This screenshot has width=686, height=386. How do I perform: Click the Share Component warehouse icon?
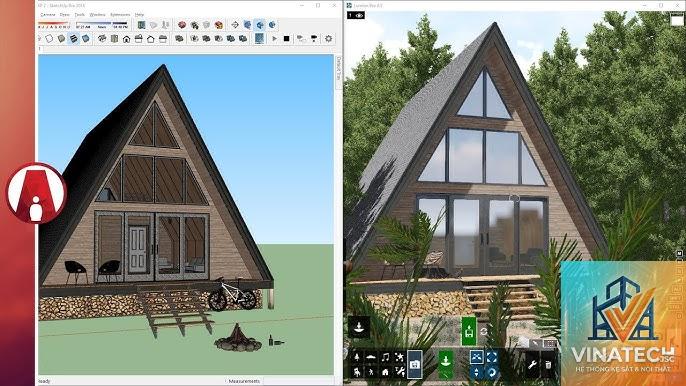point(206,25)
